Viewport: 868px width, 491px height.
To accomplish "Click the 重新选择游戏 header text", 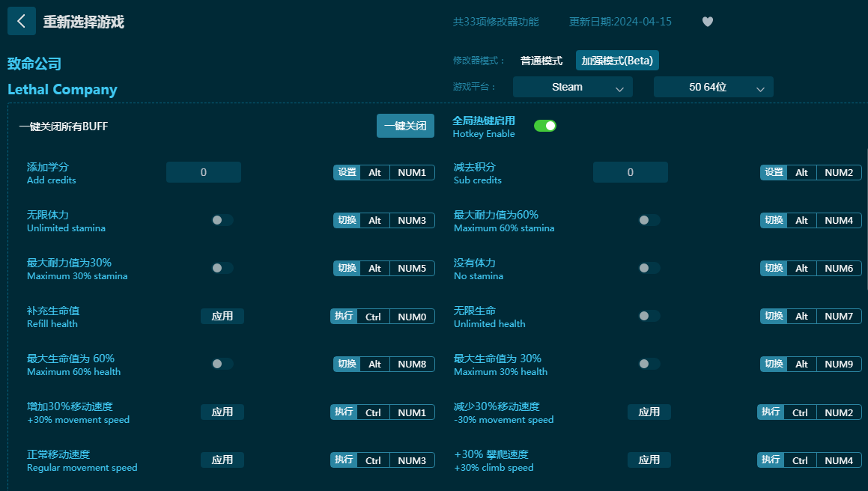I will point(84,22).
